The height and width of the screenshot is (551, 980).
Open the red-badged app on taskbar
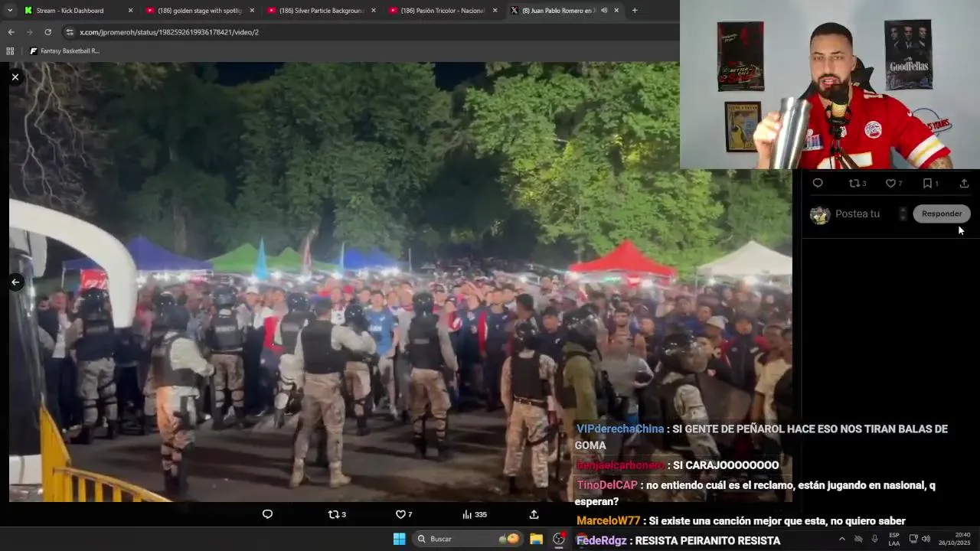tap(560, 539)
